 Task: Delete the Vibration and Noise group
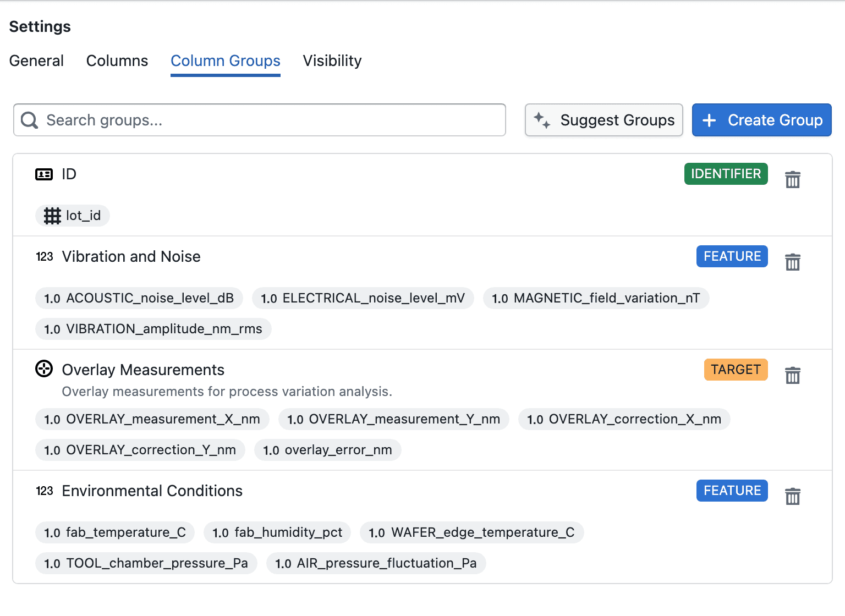(x=792, y=262)
